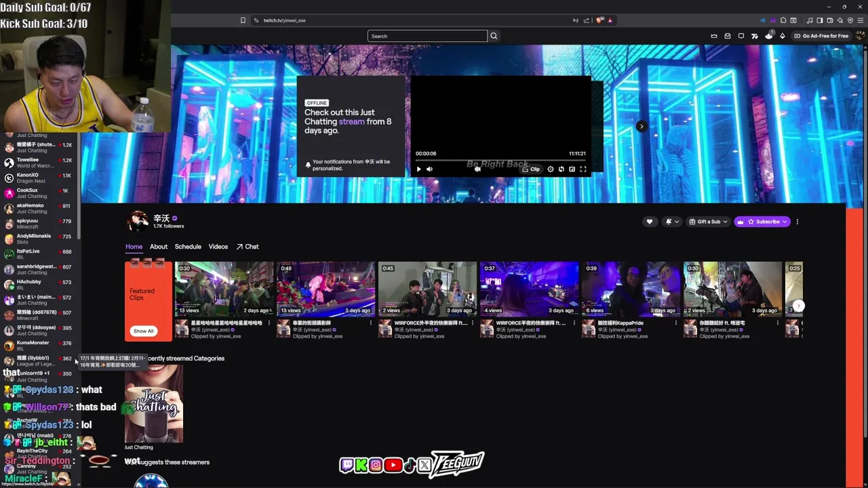
Task: Play the 0:48 clip thumbnail
Action: (325, 289)
